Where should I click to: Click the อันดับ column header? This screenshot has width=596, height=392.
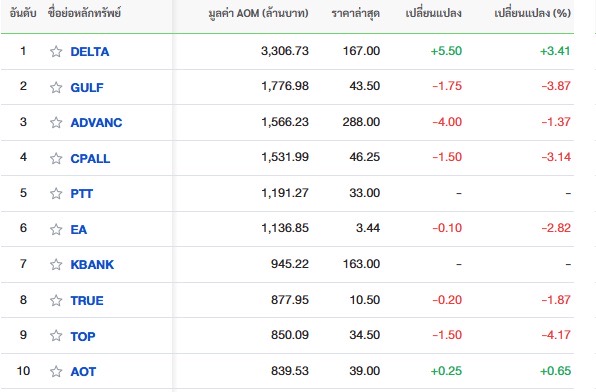pos(23,13)
